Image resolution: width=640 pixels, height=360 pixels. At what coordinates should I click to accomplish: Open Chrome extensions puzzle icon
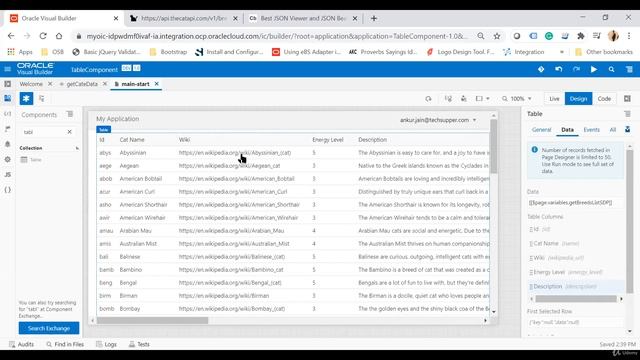tap(581, 36)
